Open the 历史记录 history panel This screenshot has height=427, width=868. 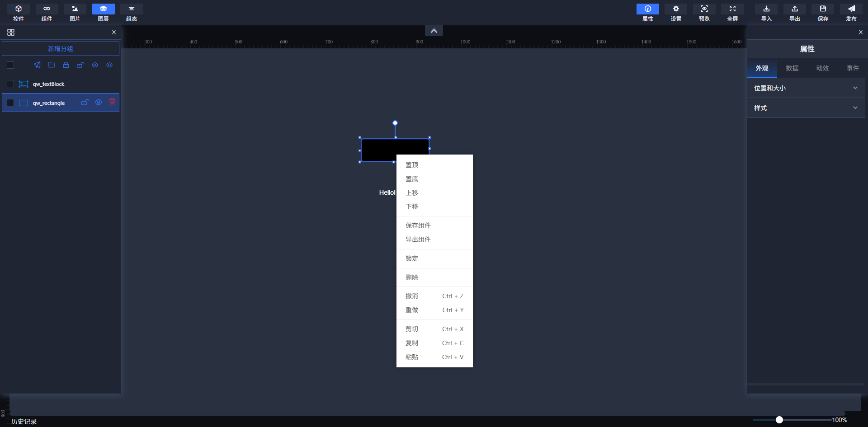(24, 422)
